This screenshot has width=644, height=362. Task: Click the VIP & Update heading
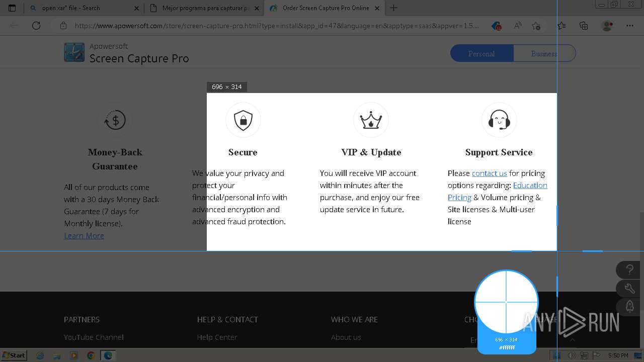click(x=371, y=152)
